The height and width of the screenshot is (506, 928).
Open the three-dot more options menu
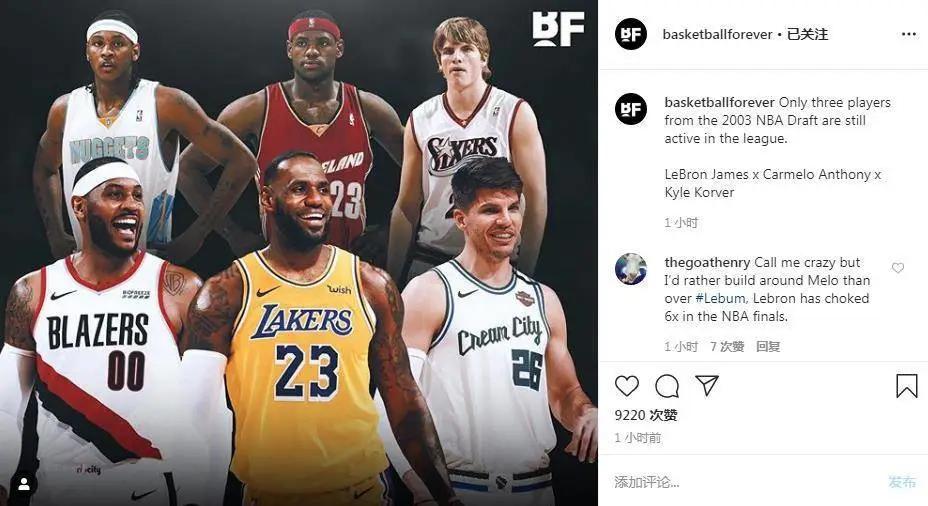pyautogui.click(x=909, y=34)
